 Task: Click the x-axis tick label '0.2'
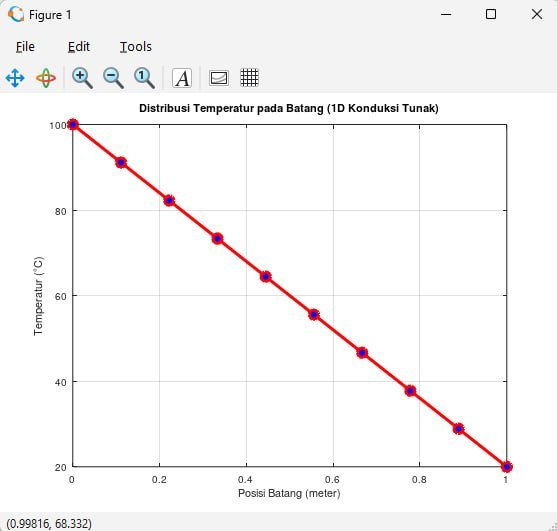click(x=159, y=479)
